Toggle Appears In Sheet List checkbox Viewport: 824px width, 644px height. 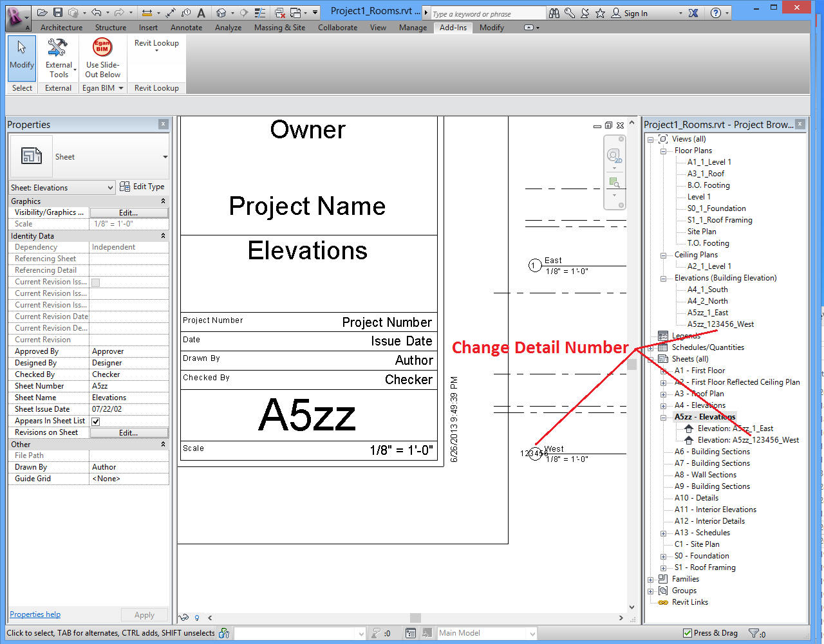[x=96, y=421]
